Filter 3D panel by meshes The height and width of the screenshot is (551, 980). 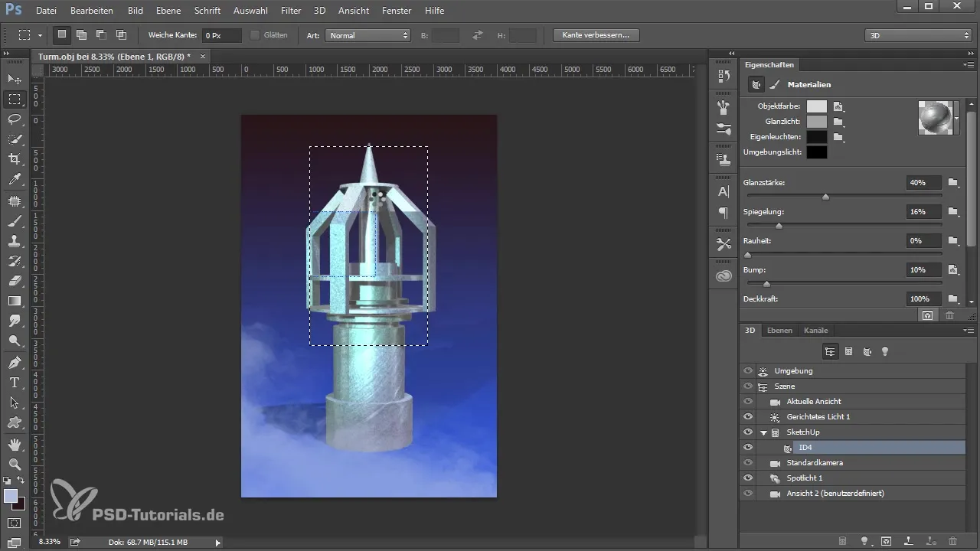848,351
